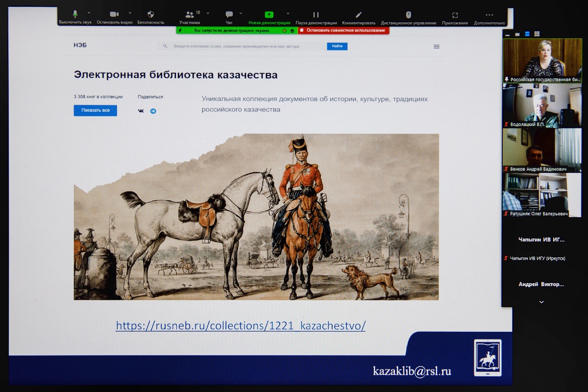Open the Дополнительно three-dots menu

click(x=489, y=15)
